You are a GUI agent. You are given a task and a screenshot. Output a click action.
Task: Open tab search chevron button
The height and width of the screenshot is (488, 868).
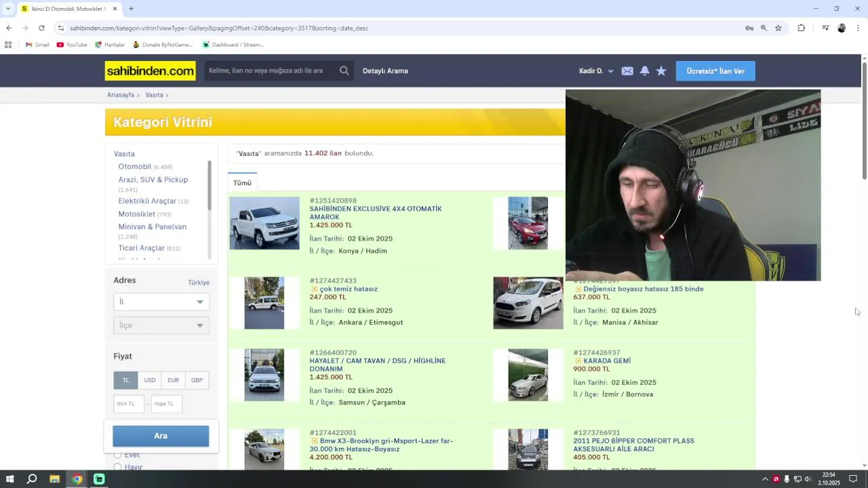(x=8, y=9)
